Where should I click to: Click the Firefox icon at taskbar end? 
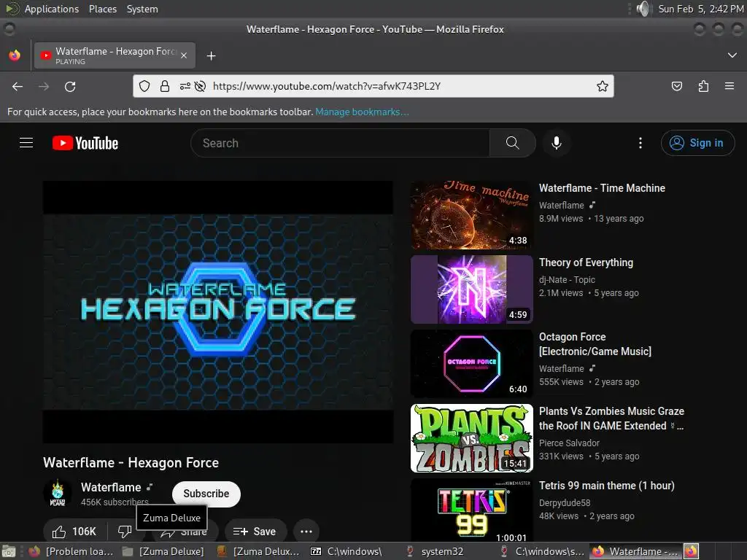pyautogui.click(x=692, y=551)
